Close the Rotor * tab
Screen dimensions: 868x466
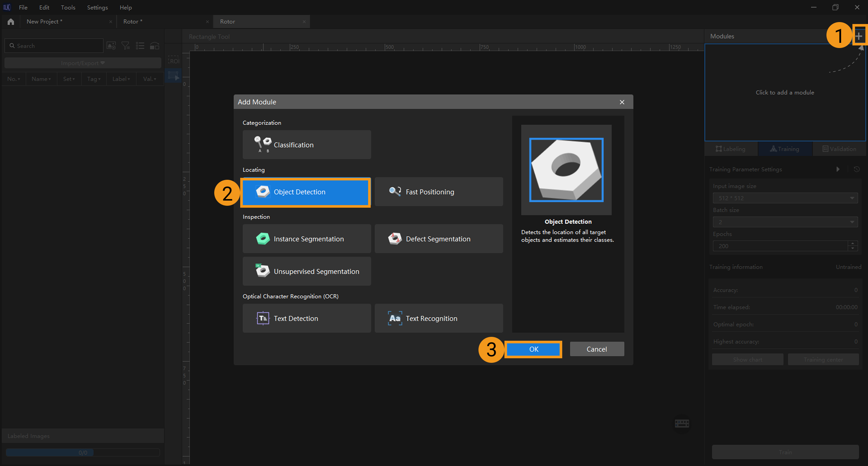click(x=207, y=21)
